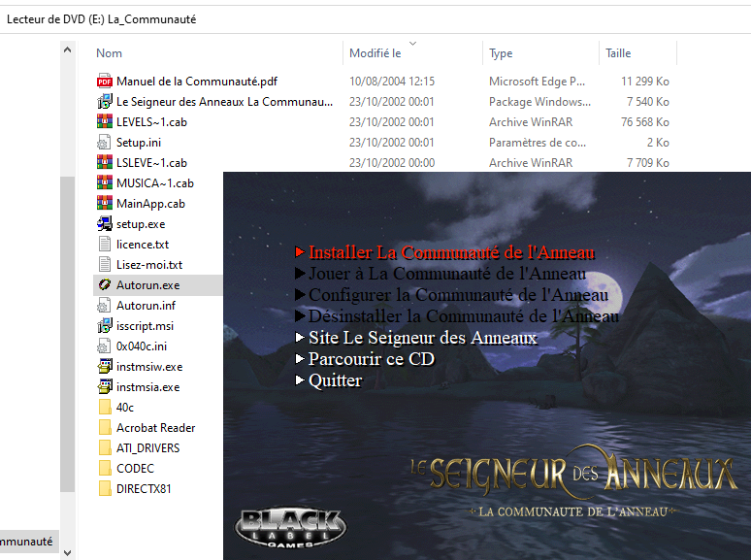Click the isscript.msi package icon

coord(105,326)
